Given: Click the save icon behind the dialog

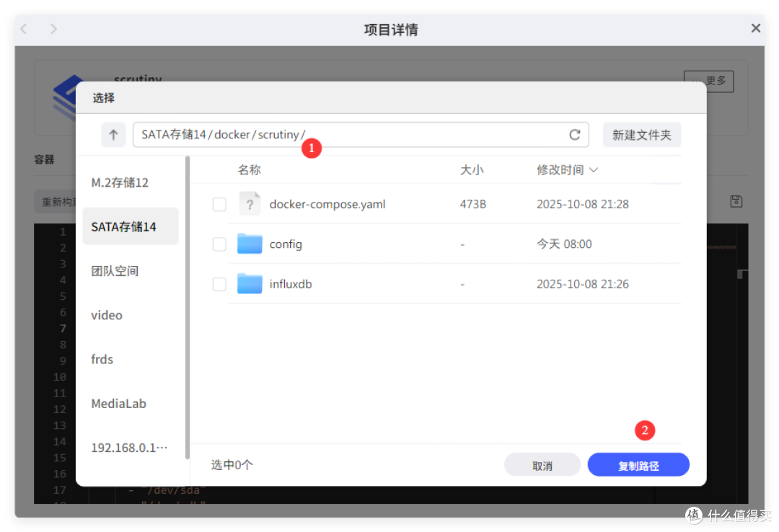Looking at the screenshot, I should (736, 201).
